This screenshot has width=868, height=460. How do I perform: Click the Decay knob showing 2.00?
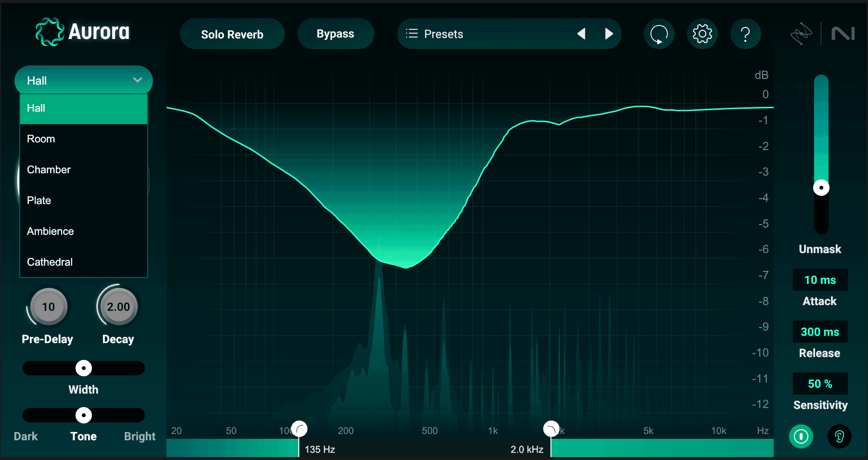pos(118,307)
